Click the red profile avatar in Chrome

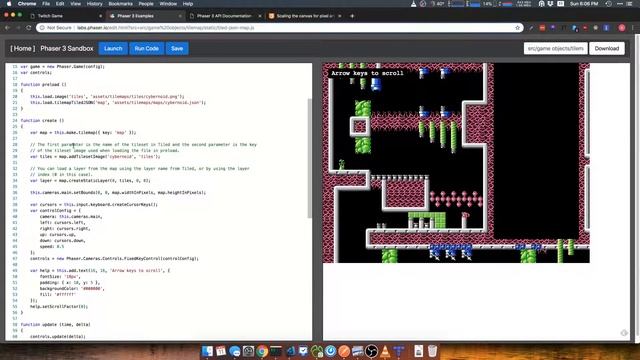622,28
